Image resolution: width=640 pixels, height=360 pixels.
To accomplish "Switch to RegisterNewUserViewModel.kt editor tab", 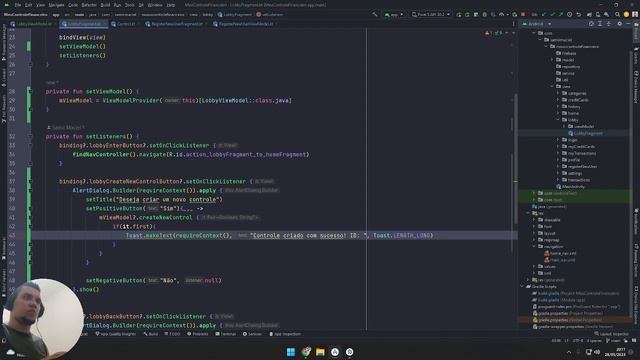I will (x=246, y=24).
